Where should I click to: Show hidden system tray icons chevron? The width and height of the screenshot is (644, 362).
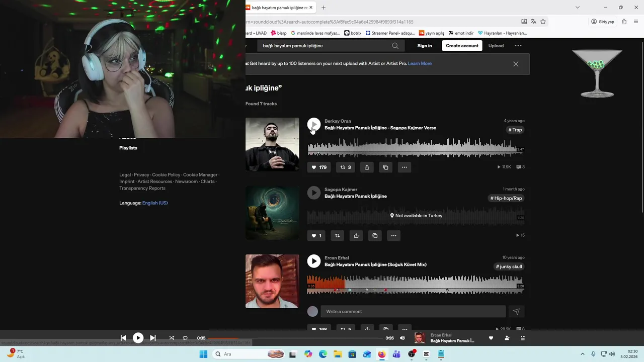[x=583, y=354]
